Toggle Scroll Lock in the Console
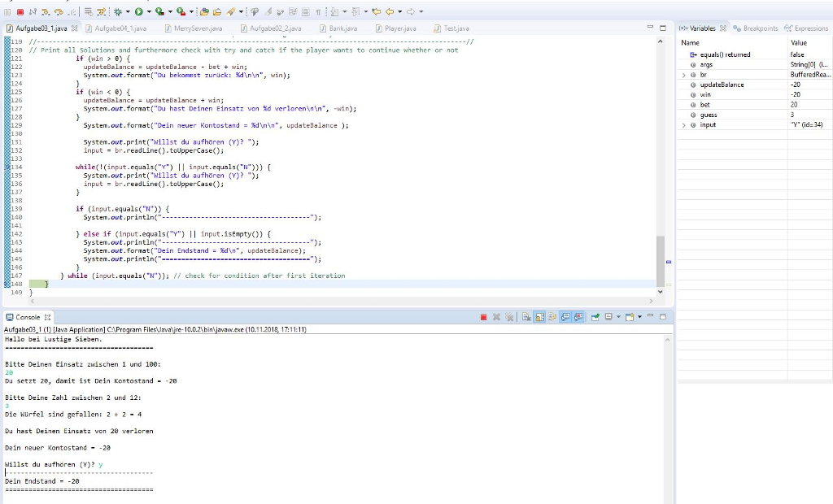This screenshot has width=833, height=504. 539,317
